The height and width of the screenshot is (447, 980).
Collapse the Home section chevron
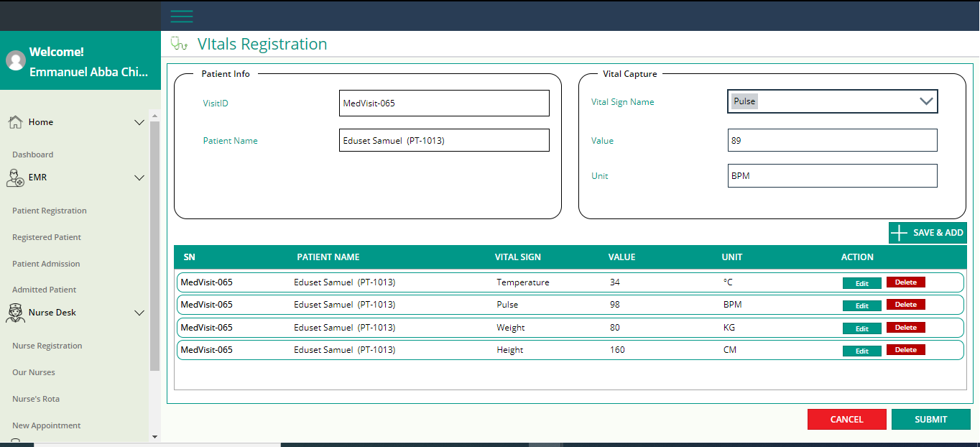[139, 123]
